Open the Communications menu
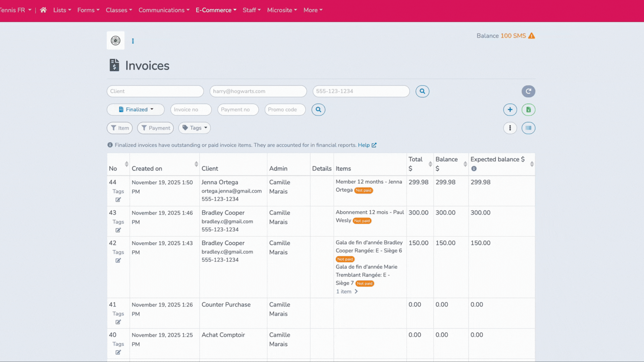This screenshot has height=362, width=644. (x=164, y=10)
